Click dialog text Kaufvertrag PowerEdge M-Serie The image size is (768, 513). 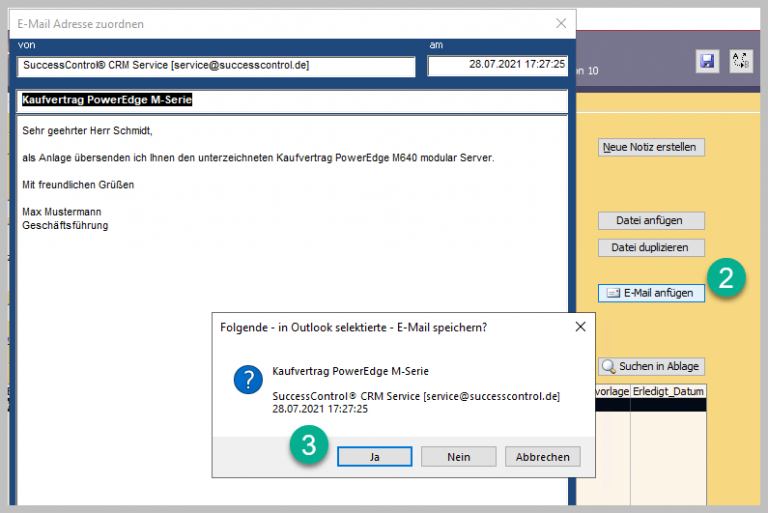[350, 371]
